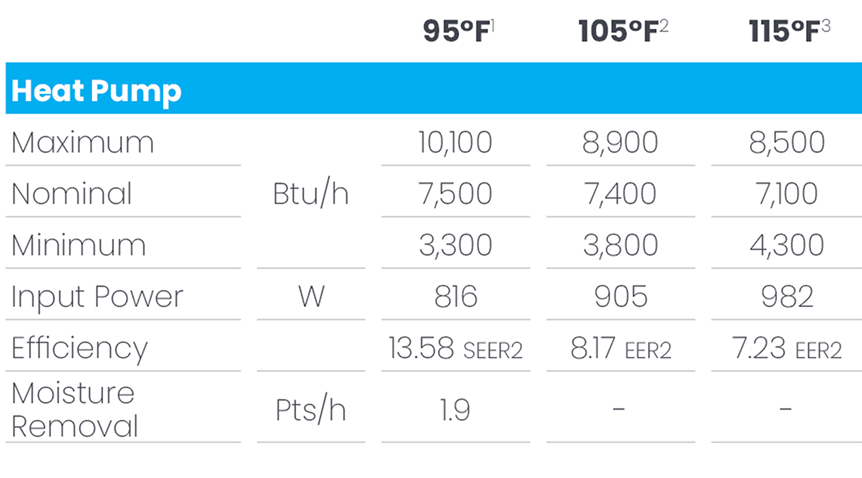The height and width of the screenshot is (478, 862).
Task: Click the 13.58 SEER2 efficiency value
Action: 456,349
